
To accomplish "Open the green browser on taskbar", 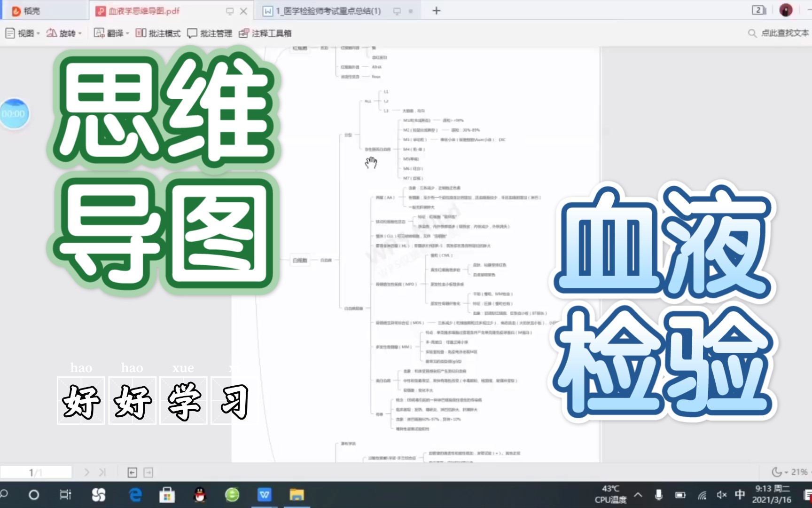I will [x=232, y=495].
